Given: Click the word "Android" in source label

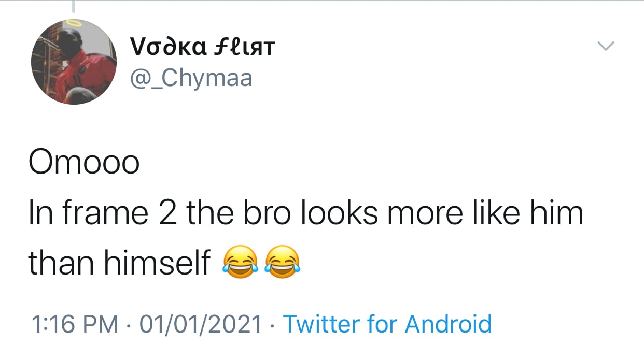Looking at the screenshot, I should click(x=448, y=324).
